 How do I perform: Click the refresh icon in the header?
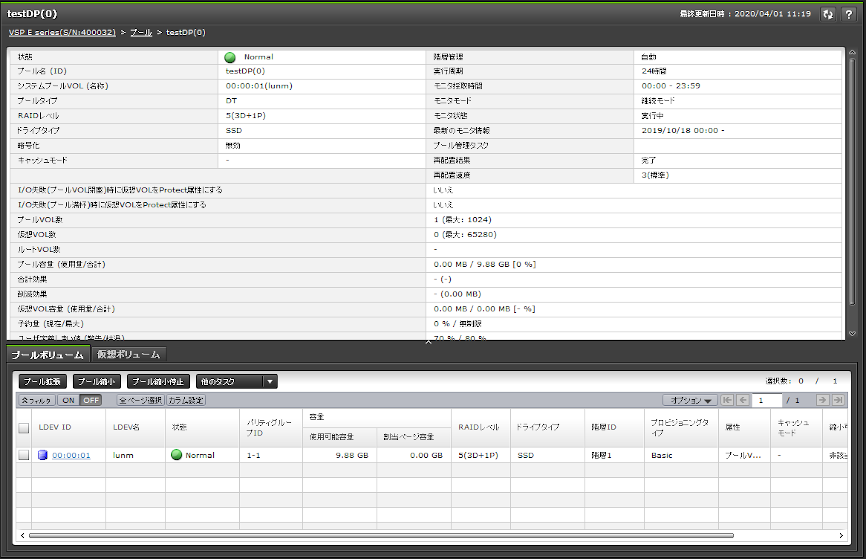827,14
